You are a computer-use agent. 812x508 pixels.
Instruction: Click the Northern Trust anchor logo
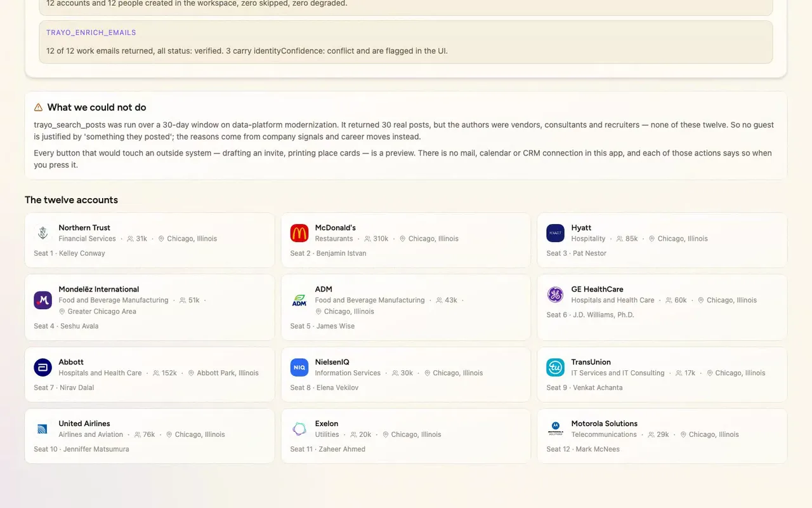(43, 233)
